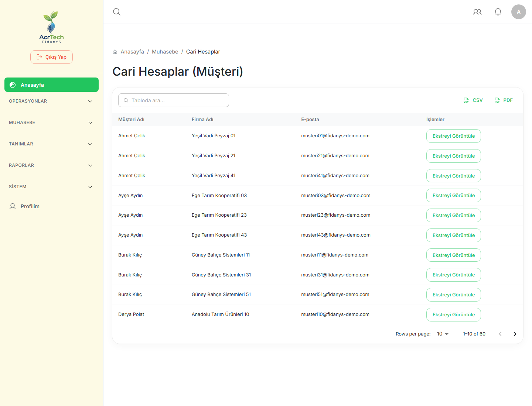
Task: Go to next table page arrow
Action: [515, 334]
